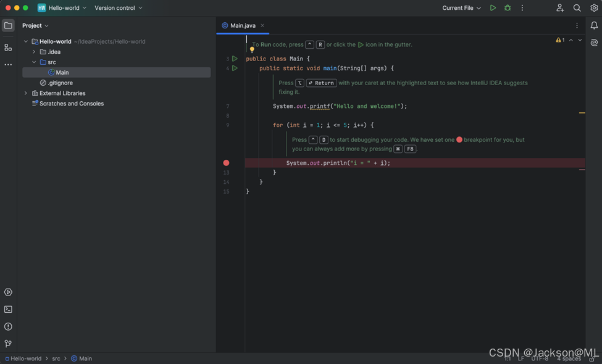Open the Notifications bell panel
The height and width of the screenshot is (364, 602).
(594, 25)
